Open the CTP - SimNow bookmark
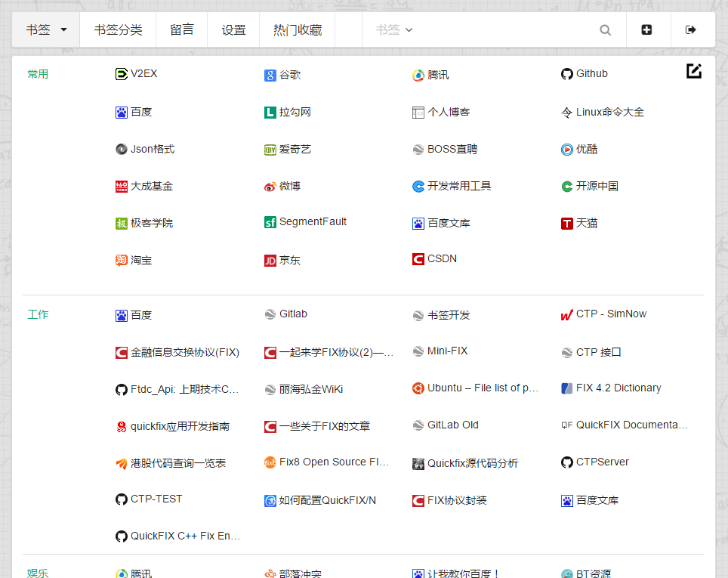Screen dimensions: 728x578 611,314
